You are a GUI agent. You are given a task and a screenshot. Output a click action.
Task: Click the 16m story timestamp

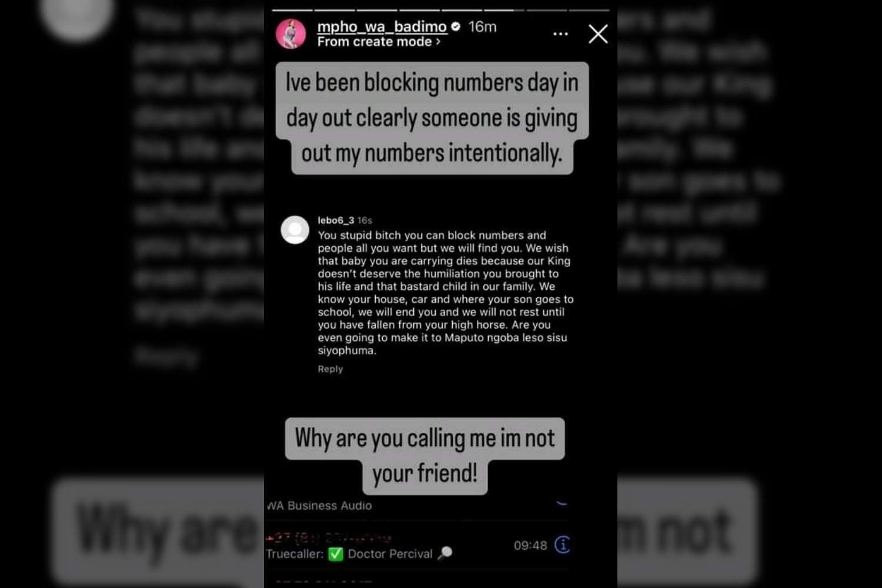click(x=482, y=26)
